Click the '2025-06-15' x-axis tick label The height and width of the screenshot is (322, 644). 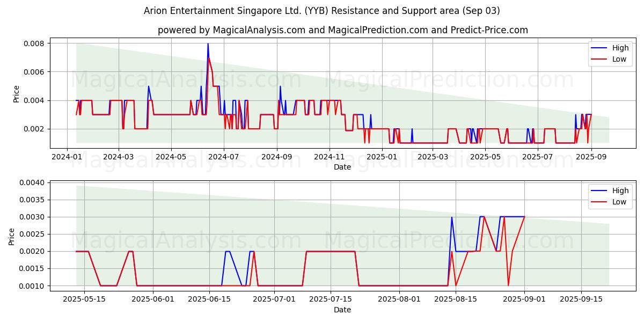[210, 299]
